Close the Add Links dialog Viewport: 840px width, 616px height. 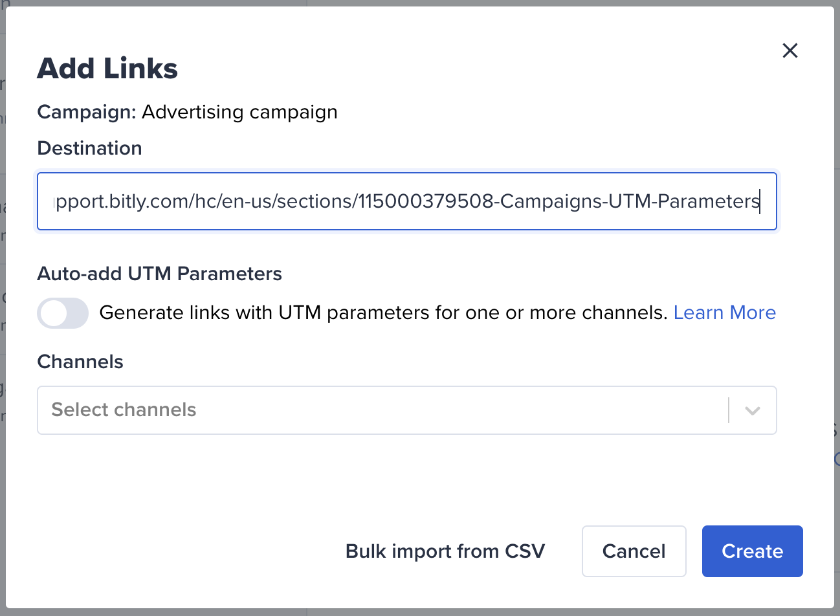pos(790,50)
